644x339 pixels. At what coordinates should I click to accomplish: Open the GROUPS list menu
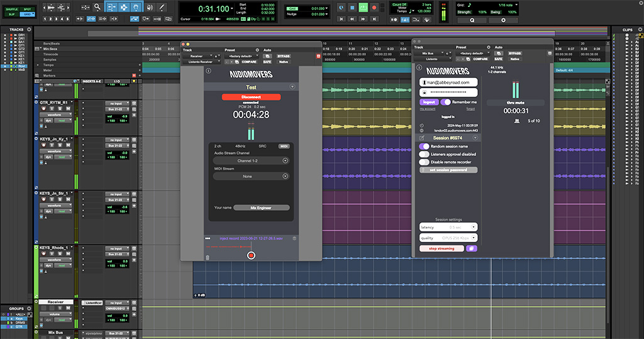tap(29, 308)
